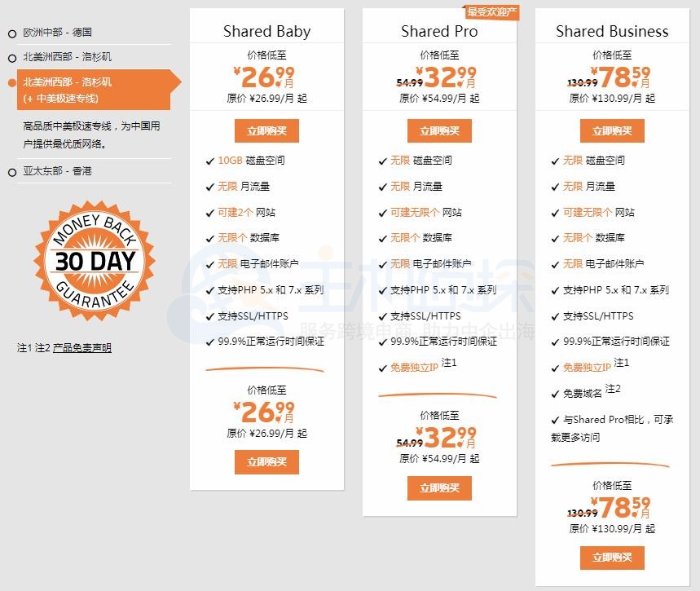Click the Shared Business plan heading
700x591 pixels.
pos(610,31)
